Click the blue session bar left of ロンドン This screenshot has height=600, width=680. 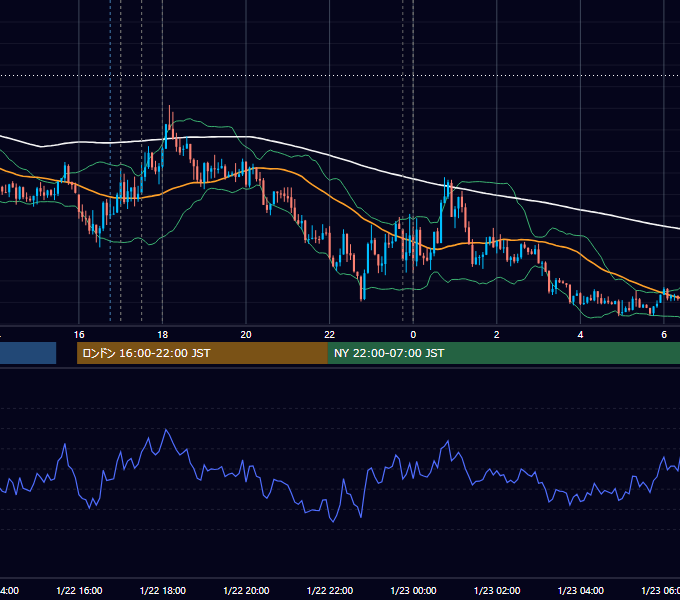[28, 353]
